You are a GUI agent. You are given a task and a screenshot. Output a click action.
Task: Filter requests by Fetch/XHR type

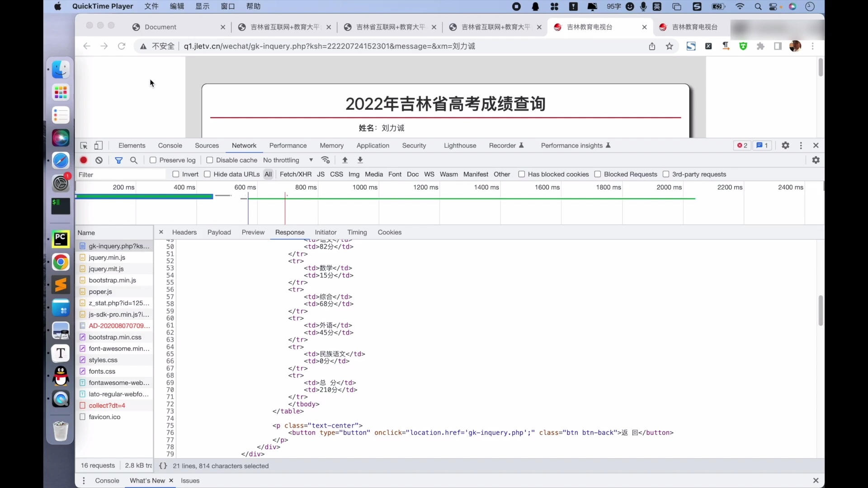pos(295,174)
